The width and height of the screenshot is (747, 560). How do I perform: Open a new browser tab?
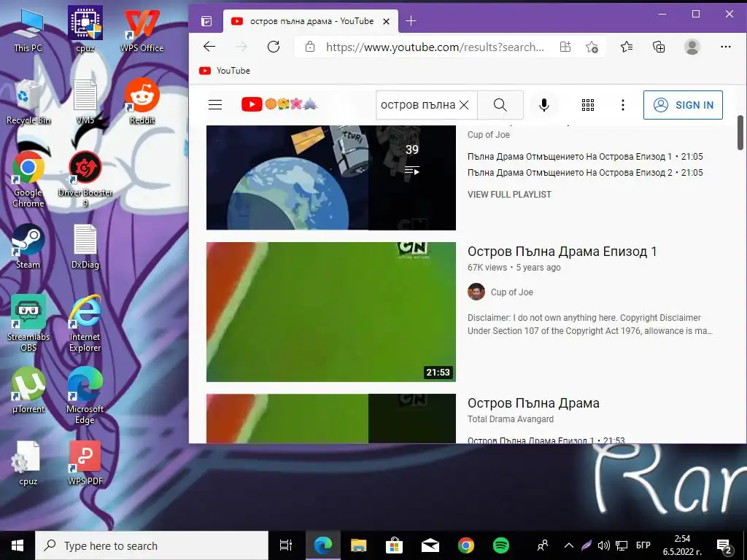click(411, 21)
